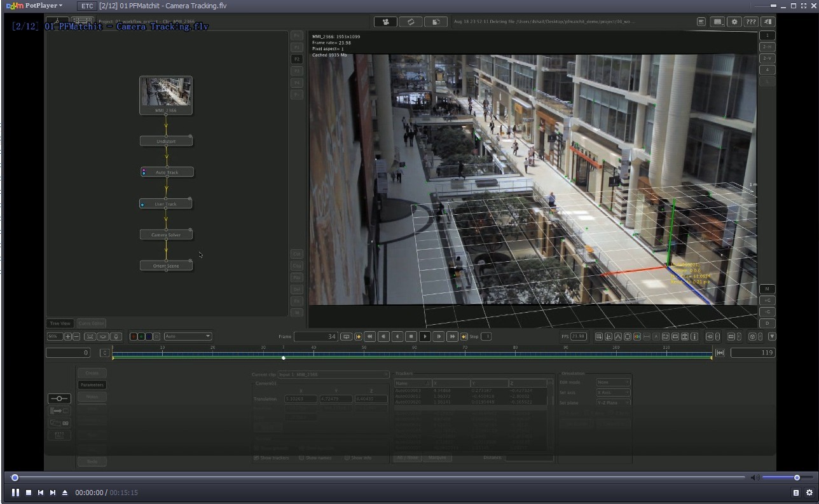
Task: Open the PotPlayer main menu dropdown
Action: tap(43, 6)
